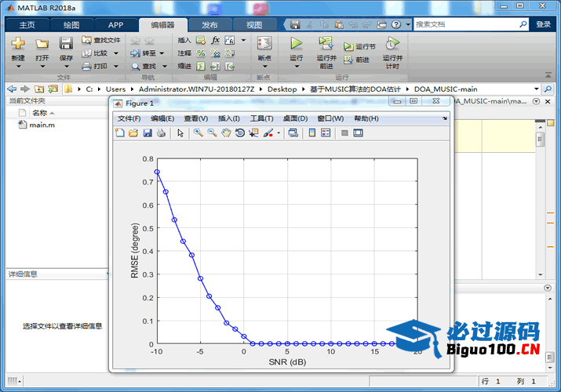Toggle the Edit Plot arrow tool
Image resolution: width=561 pixels, height=392 pixels.
pyautogui.click(x=180, y=133)
